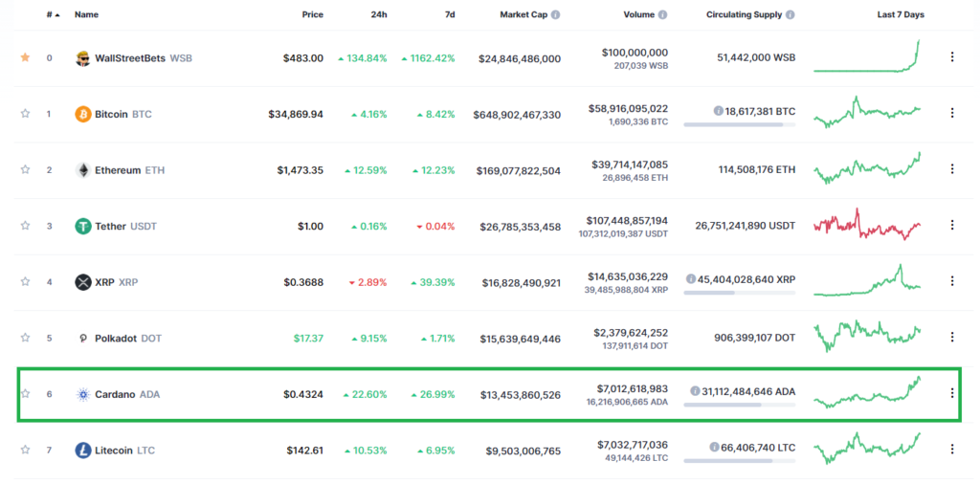Image resolution: width=980 pixels, height=484 pixels.
Task: Open the Litecoin LTC coin page
Action: tap(125, 451)
